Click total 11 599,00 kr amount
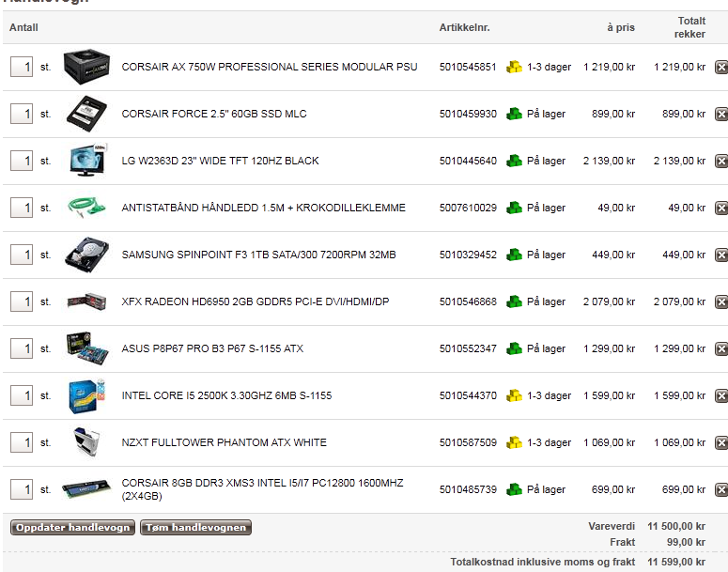The width and height of the screenshot is (728, 572). pyautogui.click(x=676, y=562)
